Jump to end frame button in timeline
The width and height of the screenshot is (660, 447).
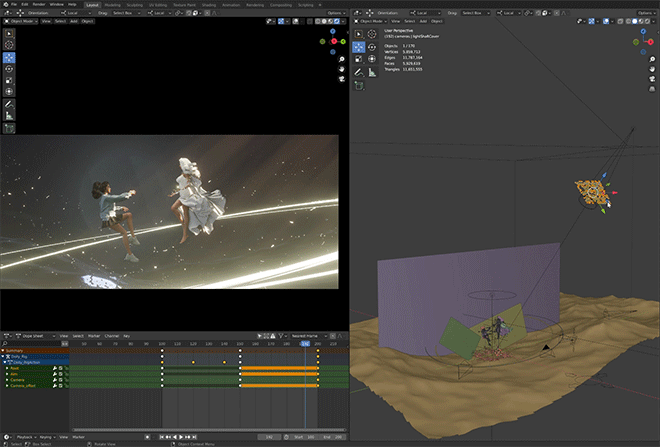pyautogui.click(x=194, y=437)
